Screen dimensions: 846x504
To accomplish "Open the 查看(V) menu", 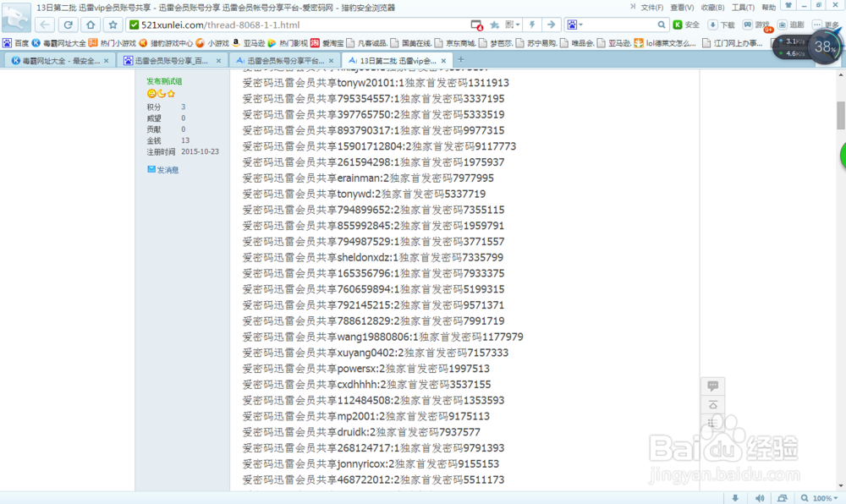I will click(x=682, y=8).
